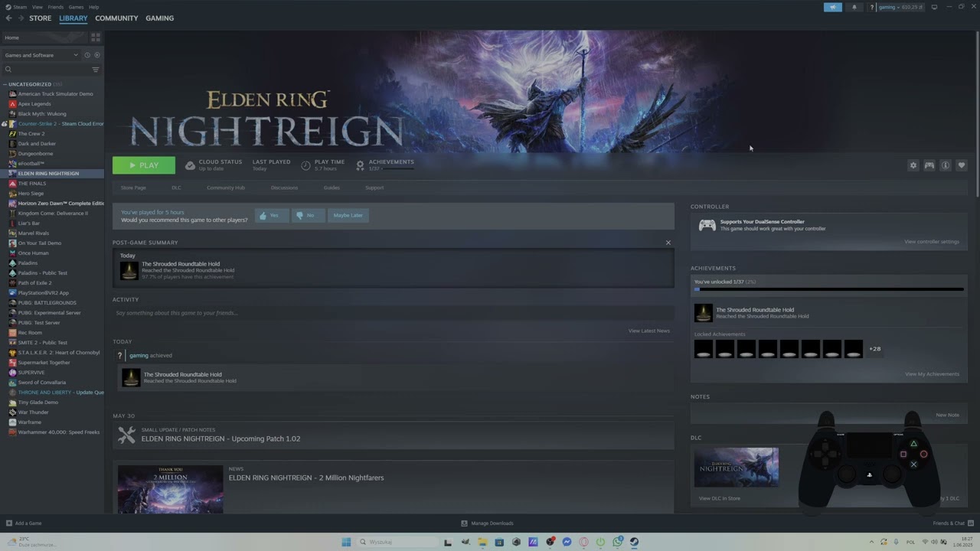Open the View menu

coord(37,7)
